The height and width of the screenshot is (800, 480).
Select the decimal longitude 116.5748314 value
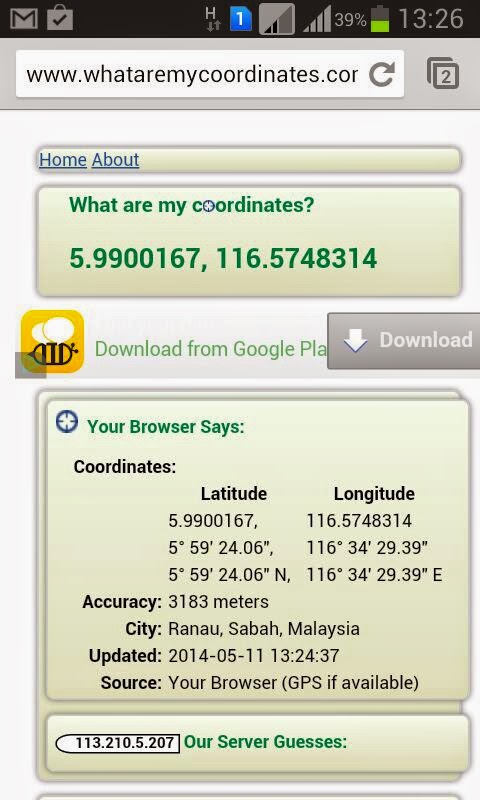coord(359,521)
